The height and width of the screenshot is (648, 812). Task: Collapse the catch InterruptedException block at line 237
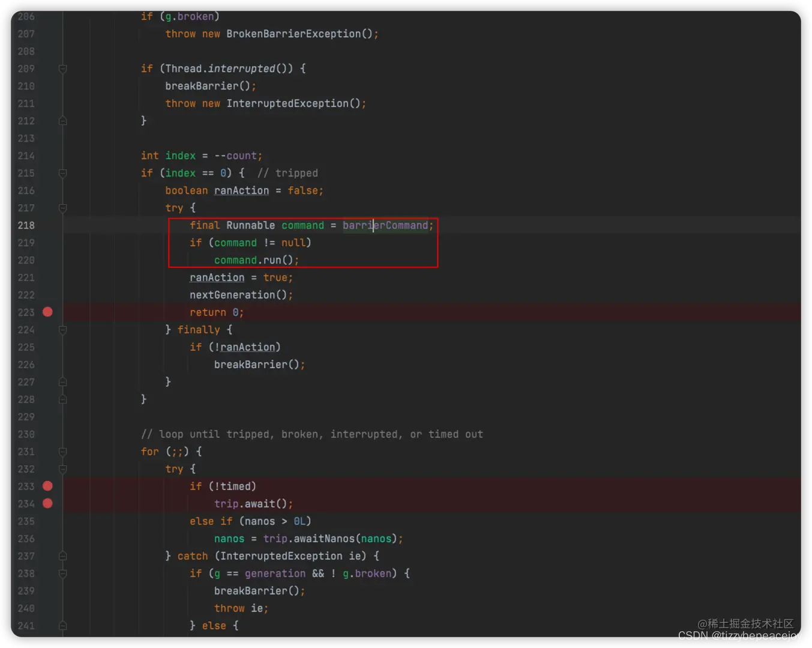click(62, 556)
